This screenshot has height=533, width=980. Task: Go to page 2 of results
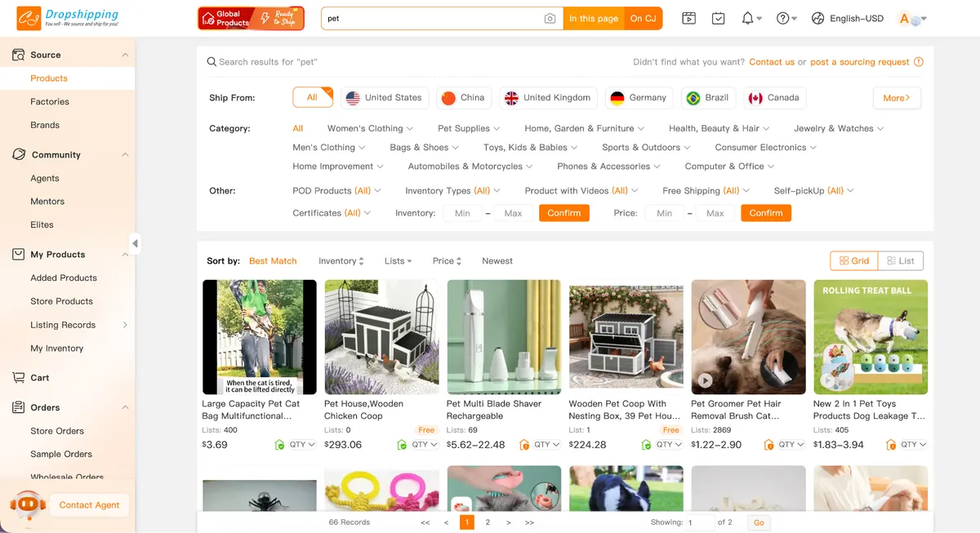tap(488, 522)
